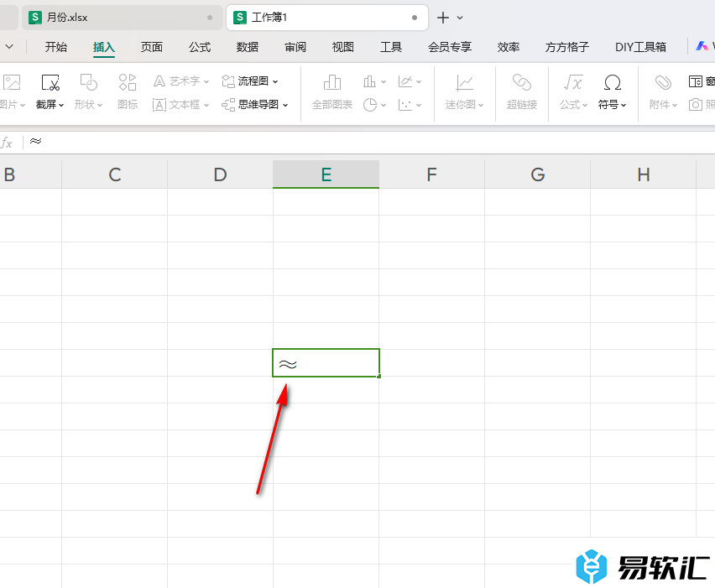Open the 方方格子 tab
The height and width of the screenshot is (588, 715).
tap(567, 47)
